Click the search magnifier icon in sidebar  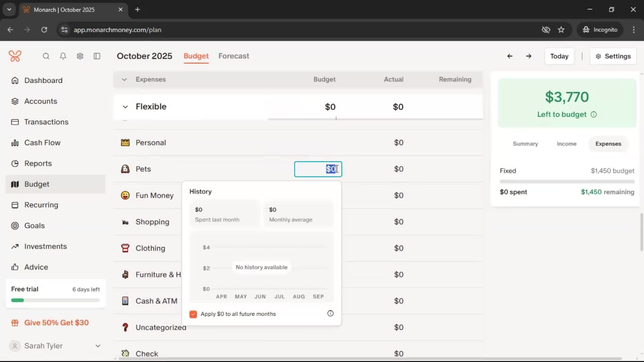click(x=46, y=56)
